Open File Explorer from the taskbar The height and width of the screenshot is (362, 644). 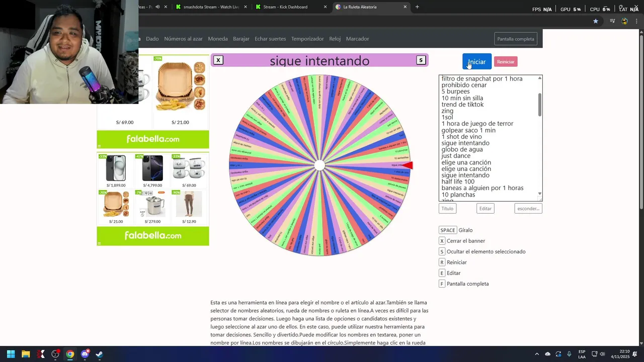[26, 354]
